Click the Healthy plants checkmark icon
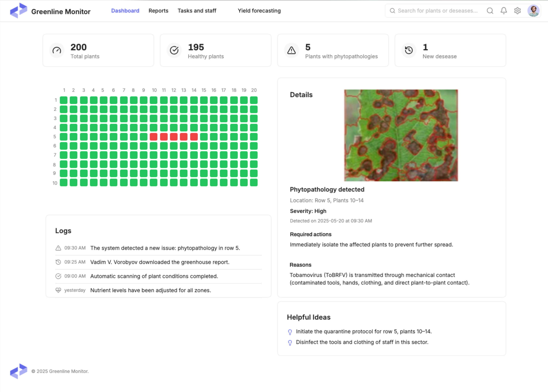This screenshot has width=548, height=392. point(174,50)
